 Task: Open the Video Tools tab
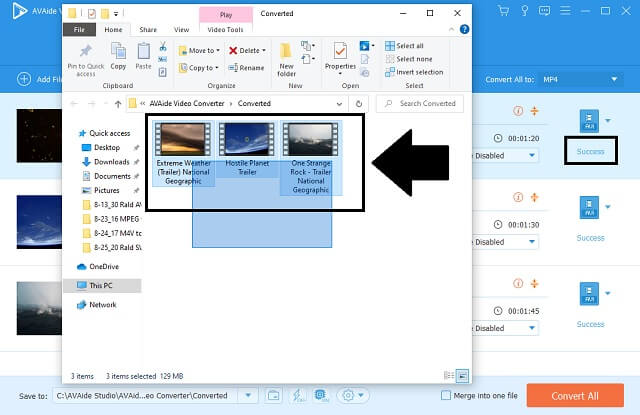pyautogui.click(x=225, y=29)
